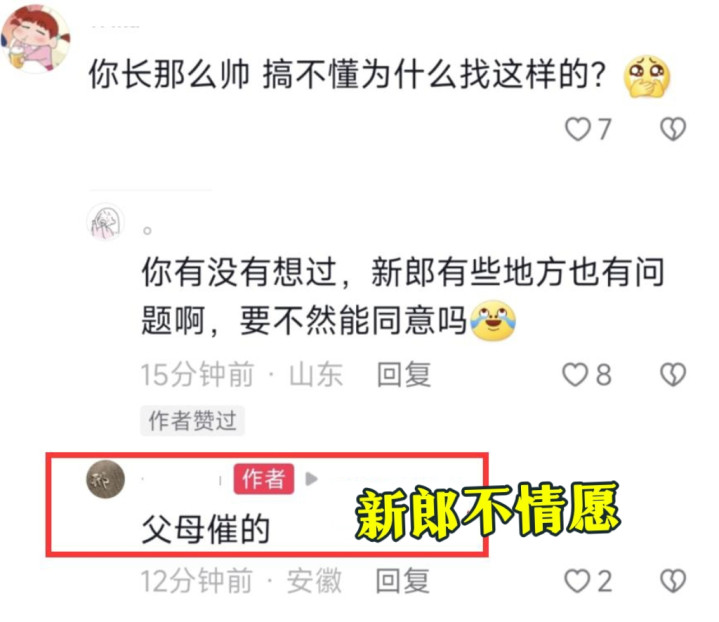Click the 山东 location label
Screen dimensions: 719x622
click(316, 374)
